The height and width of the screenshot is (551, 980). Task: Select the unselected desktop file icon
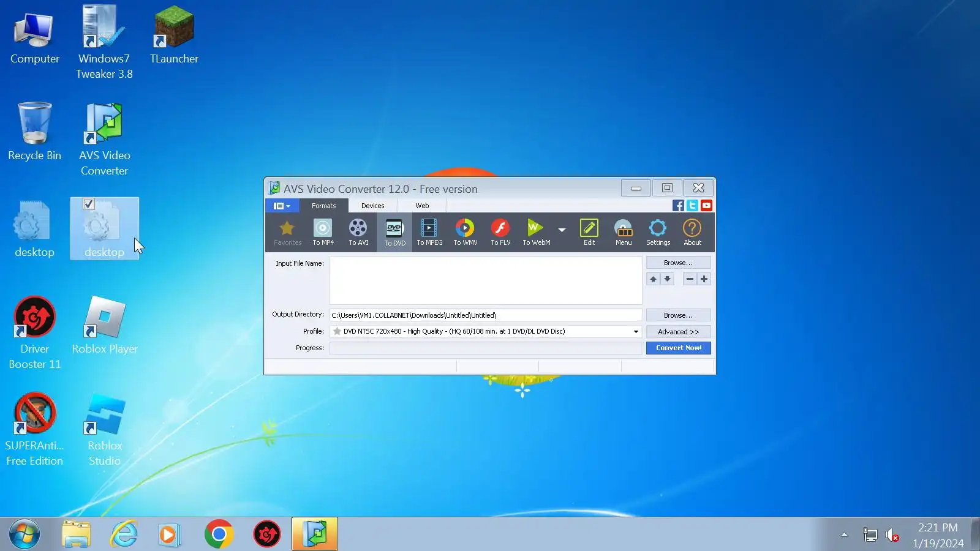[34, 229]
